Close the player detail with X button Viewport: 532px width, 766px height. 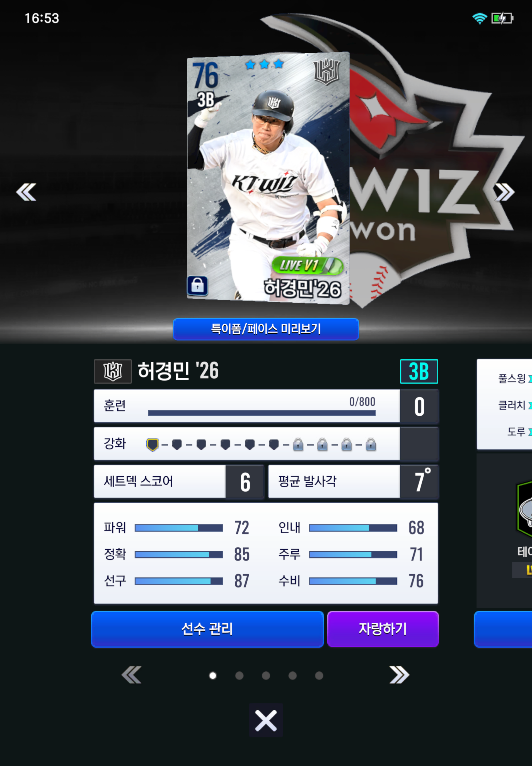click(x=266, y=720)
